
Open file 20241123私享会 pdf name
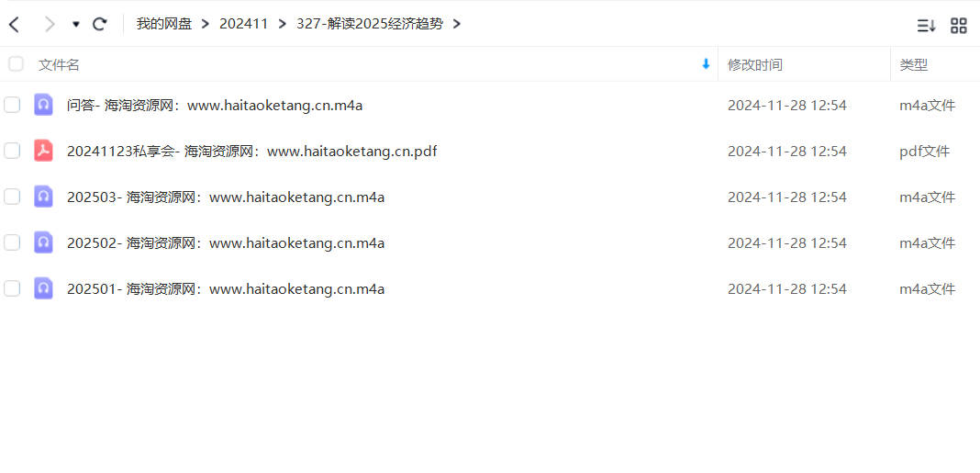(x=251, y=152)
